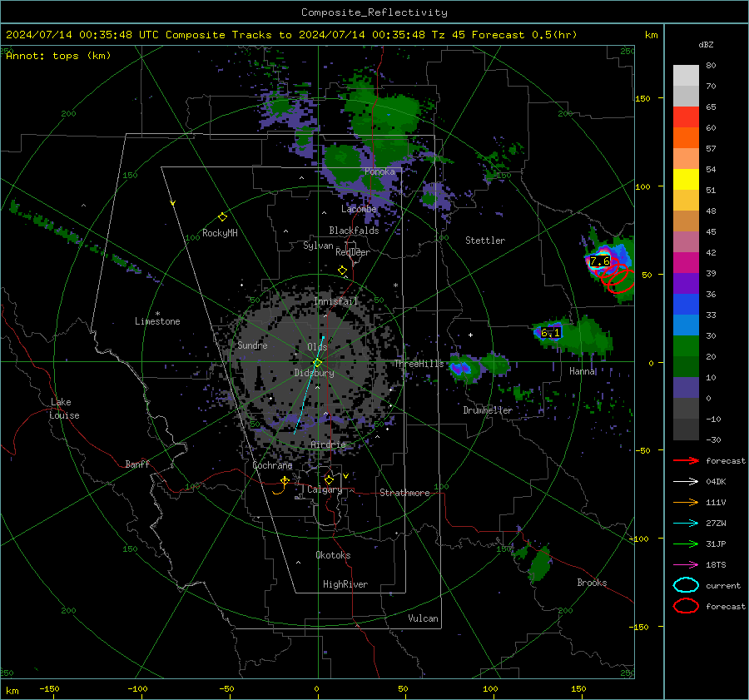Click the 'Annot: tops (km)' annotation label
Image resolution: width=749 pixels, height=700 pixels.
click(58, 56)
